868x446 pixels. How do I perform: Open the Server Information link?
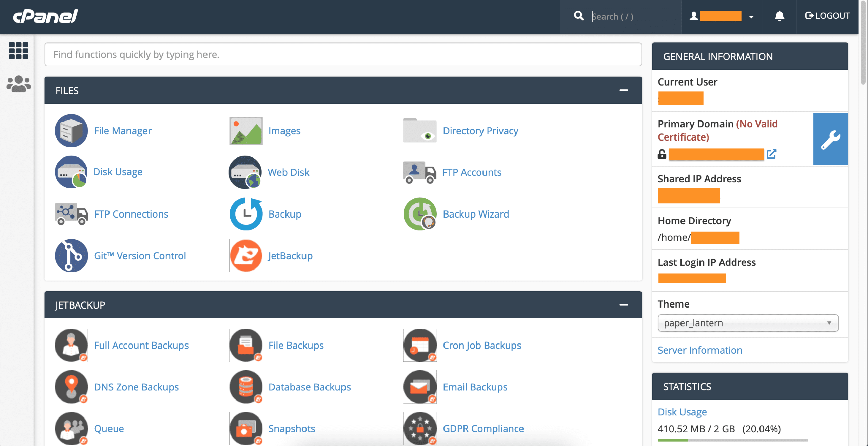pyautogui.click(x=700, y=350)
